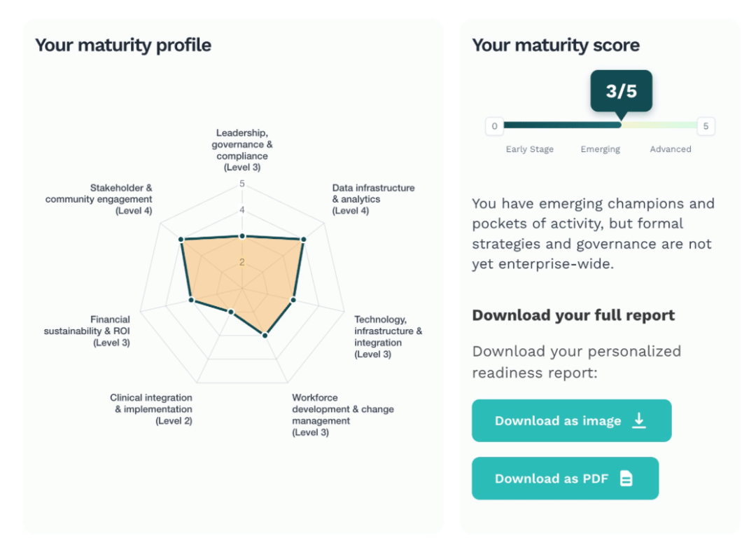Screen dimensions: 756x550
Task: Click the Clinical integration radar data point
Action: (x=231, y=311)
